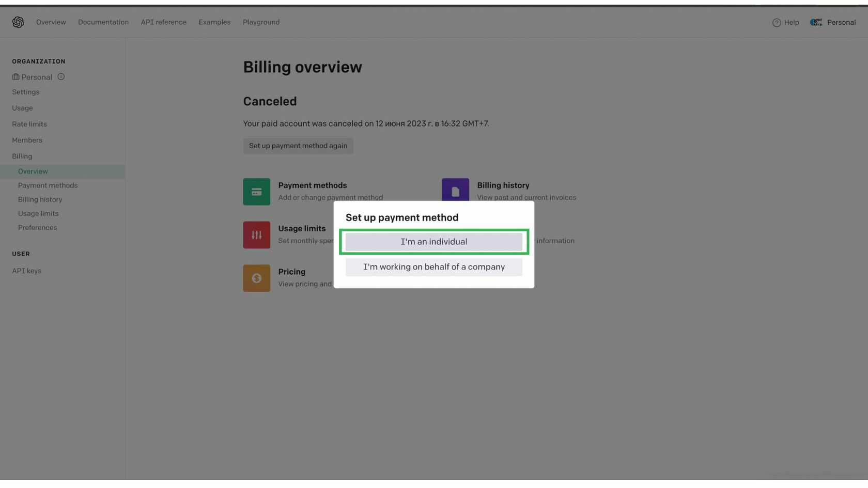Viewport: 868px width, 488px height.
Task: Click the Personal account avatar icon
Action: [x=816, y=22]
